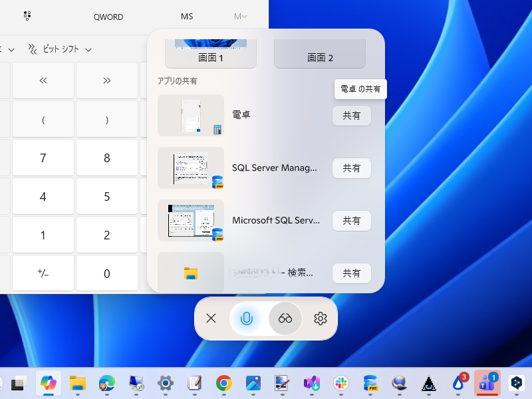Mute the microphone in the Copilot bar
This screenshot has height=399, width=532.
point(247,319)
